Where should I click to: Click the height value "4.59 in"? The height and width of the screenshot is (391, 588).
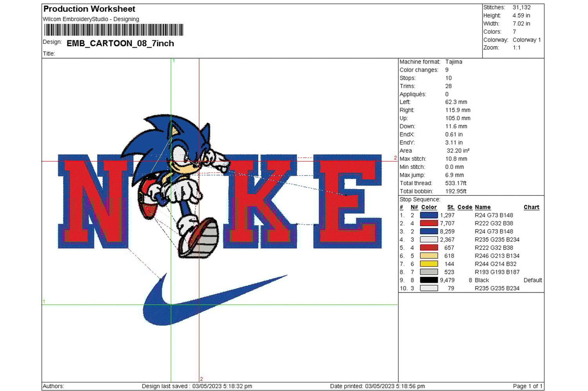point(521,16)
